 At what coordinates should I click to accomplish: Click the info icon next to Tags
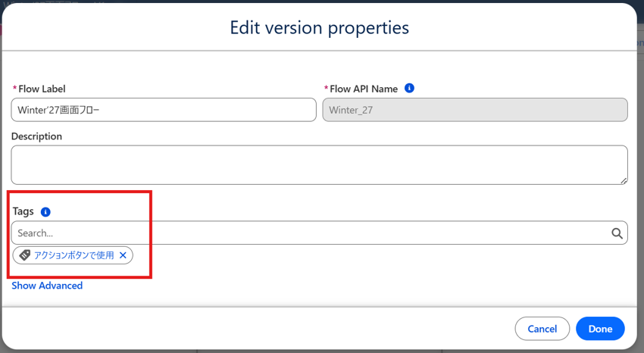[x=45, y=212]
